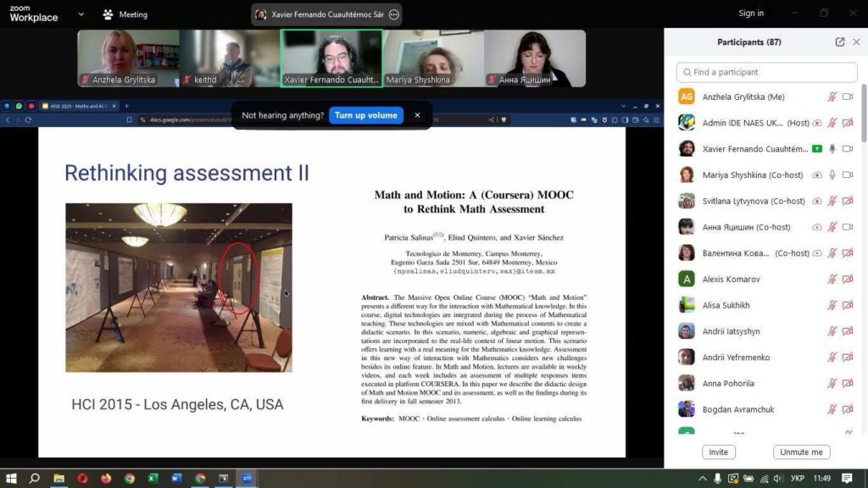Viewport: 868px width, 488px height.
Task: Click the Meeting paw icon
Action: pyautogui.click(x=108, y=14)
